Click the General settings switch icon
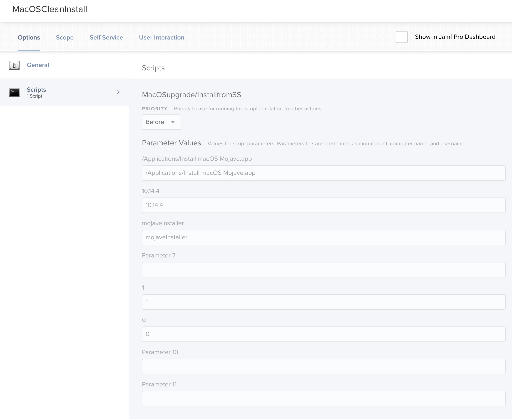Screen dimensions: 512x420 pos(14,65)
